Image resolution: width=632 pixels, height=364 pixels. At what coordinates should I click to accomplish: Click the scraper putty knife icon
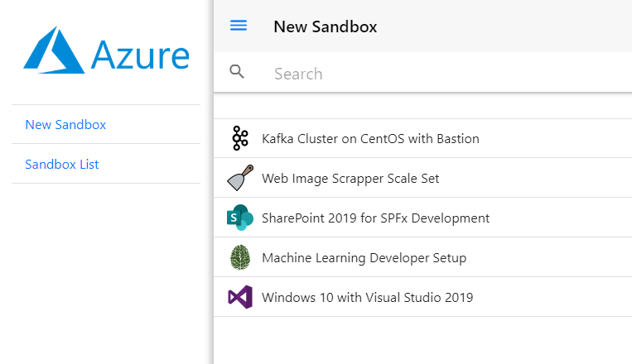click(240, 178)
